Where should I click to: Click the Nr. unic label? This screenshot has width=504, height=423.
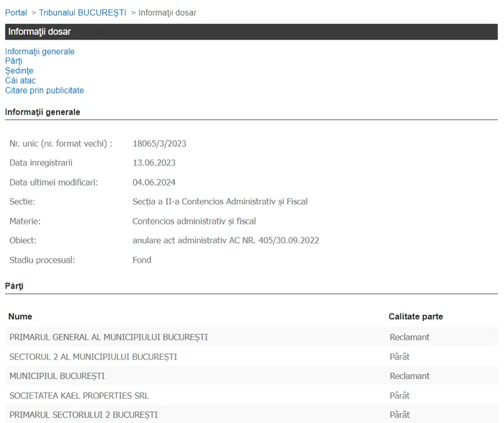tap(61, 144)
